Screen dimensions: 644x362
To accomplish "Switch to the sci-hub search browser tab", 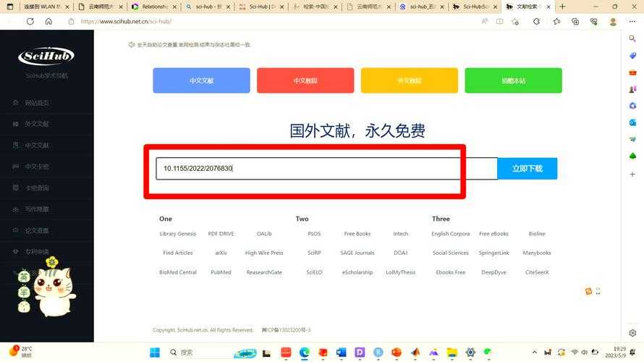I will tap(208, 7).
